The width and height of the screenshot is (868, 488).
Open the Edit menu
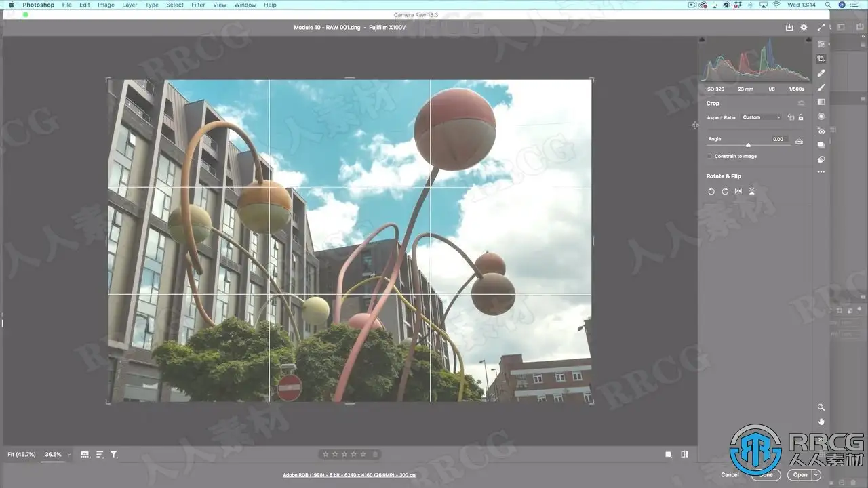85,5
